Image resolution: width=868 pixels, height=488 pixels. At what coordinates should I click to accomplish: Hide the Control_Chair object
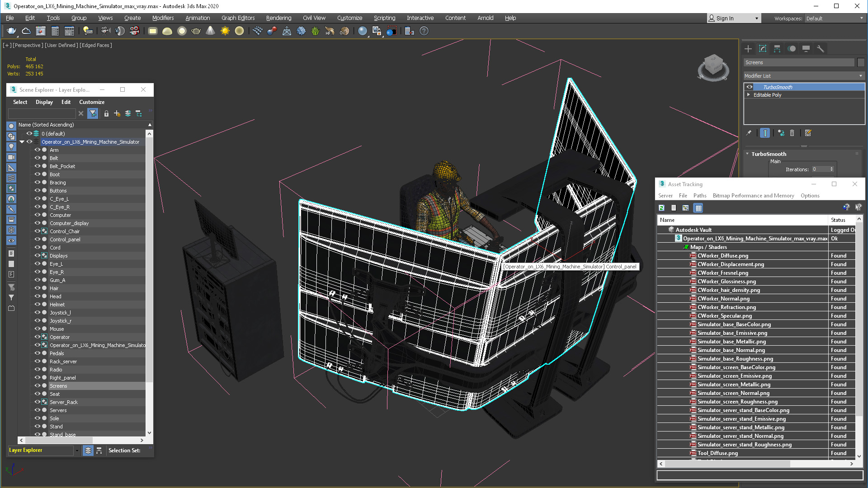[x=38, y=231]
